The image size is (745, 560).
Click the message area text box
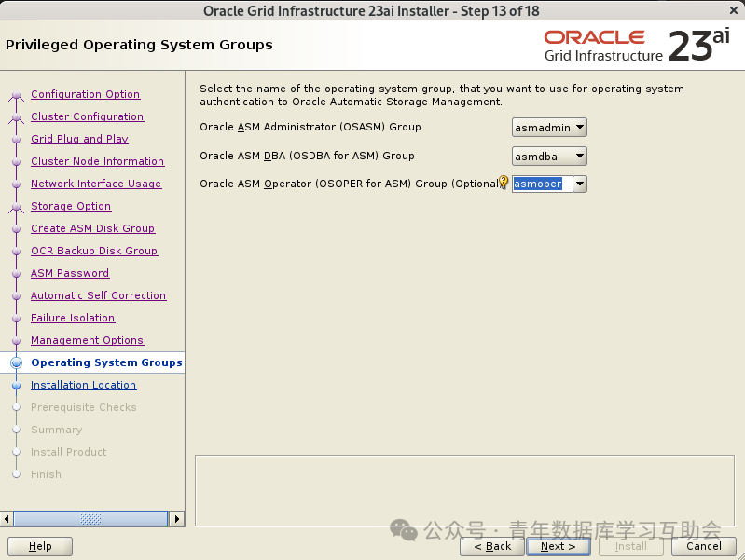tap(464, 491)
